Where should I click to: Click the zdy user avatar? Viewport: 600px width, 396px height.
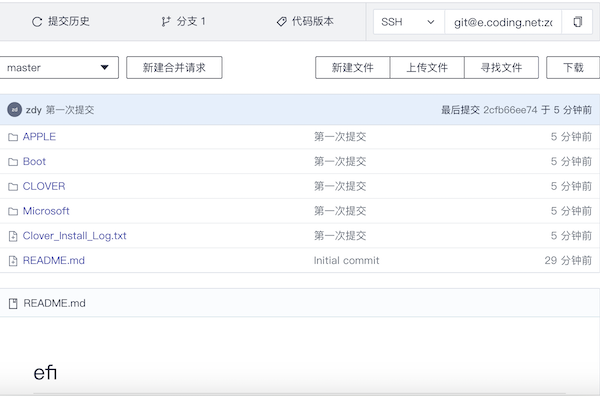[15, 110]
